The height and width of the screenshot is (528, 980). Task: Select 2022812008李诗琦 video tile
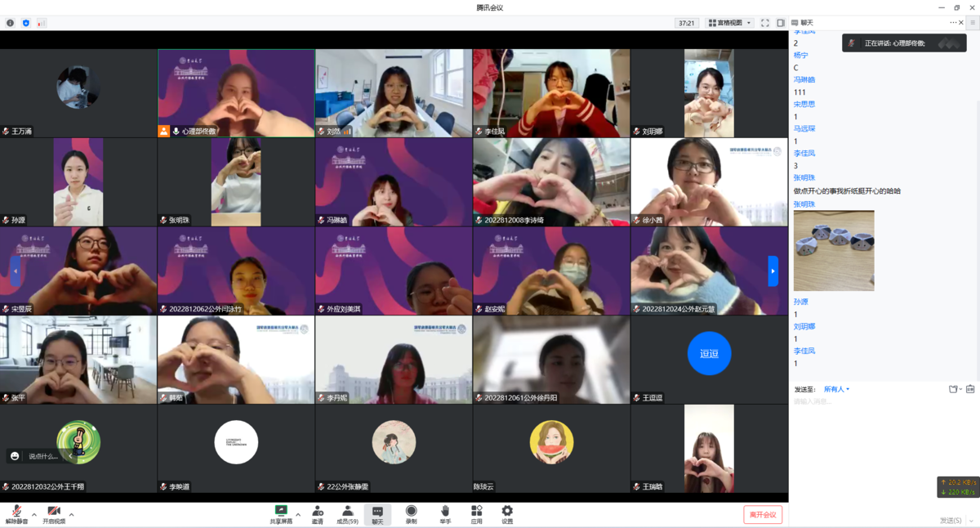tap(551, 181)
